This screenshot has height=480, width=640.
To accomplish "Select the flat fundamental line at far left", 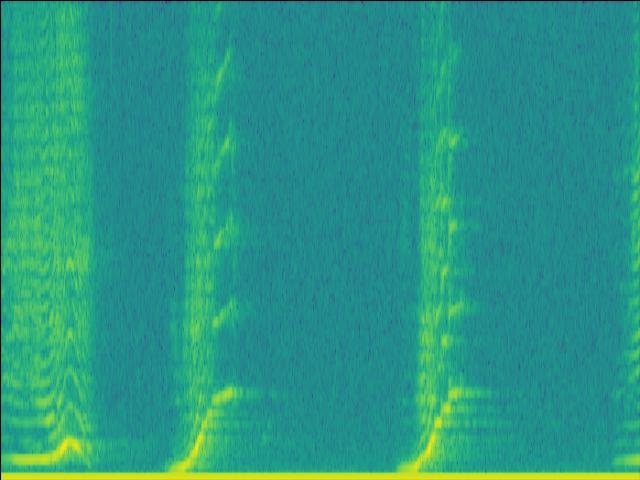I will tap(25, 459).
